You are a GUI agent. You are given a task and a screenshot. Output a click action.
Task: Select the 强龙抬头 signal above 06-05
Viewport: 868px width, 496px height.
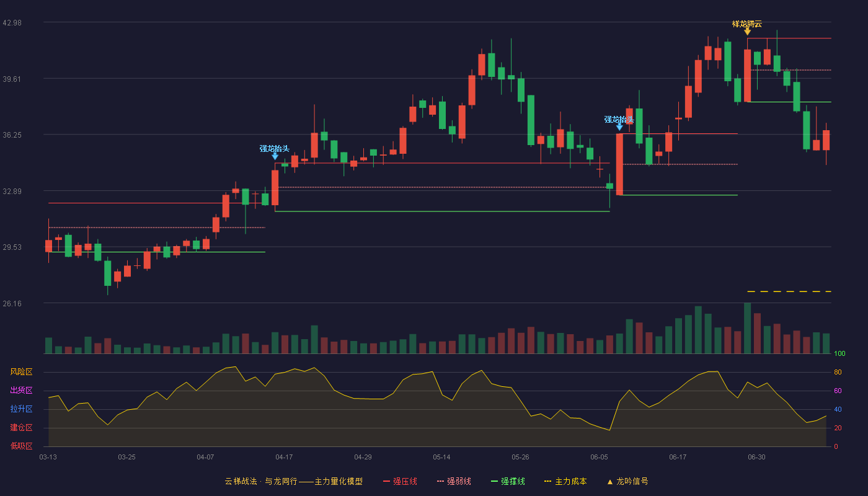click(619, 120)
